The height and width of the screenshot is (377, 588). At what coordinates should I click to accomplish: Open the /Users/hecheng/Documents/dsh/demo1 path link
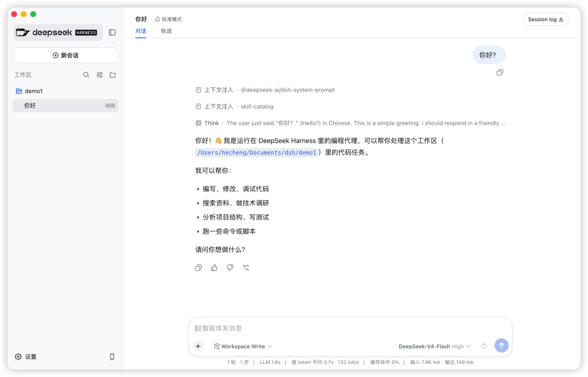[x=256, y=153]
